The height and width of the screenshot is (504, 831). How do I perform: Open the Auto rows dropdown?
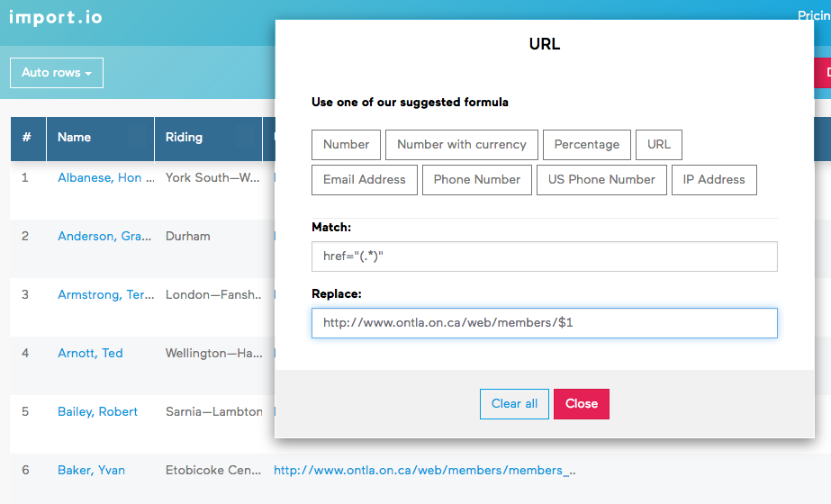(57, 73)
